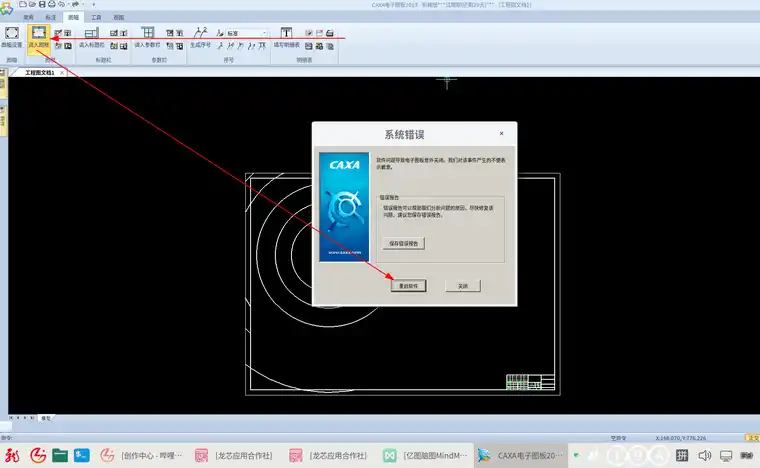
Task: Click the Open file icon in quick access bar
Action: [x=32, y=4]
